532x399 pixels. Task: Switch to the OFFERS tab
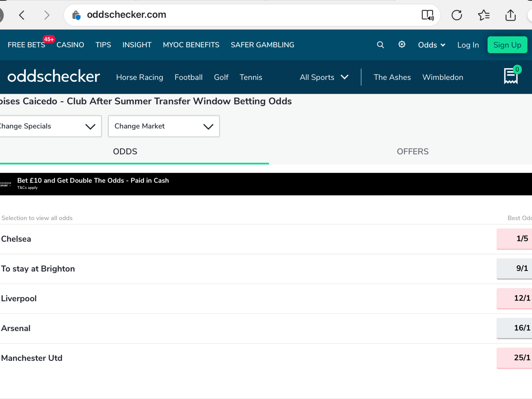(413, 151)
